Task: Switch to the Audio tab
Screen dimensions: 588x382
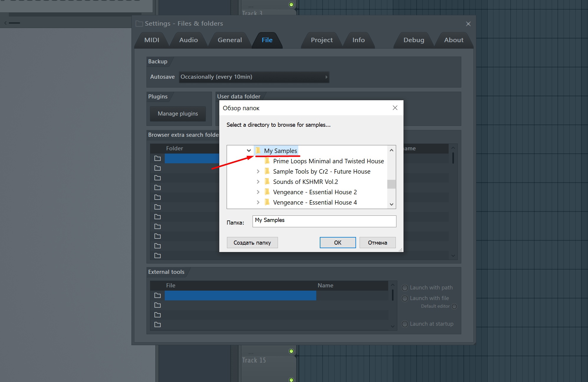Action: (189, 40)
